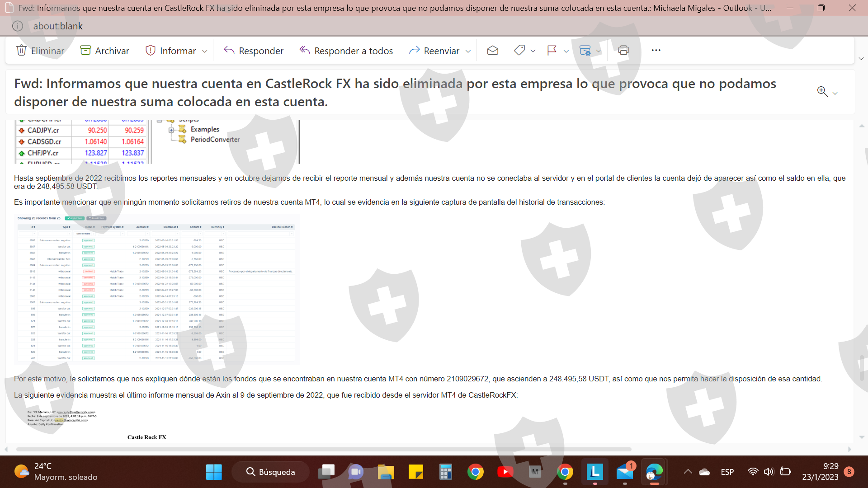Image resolution: width=868 pixels, height=488 pixels.
Task: Click the Eliminar trash icon
Action: (x=21, y=51)
